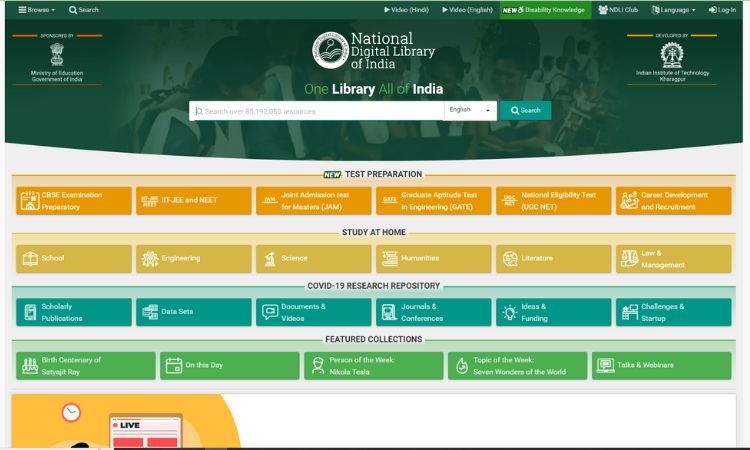Open the NDLI Club link
The width and height of the screenshot is (750, 450).
tap(618, 10)
